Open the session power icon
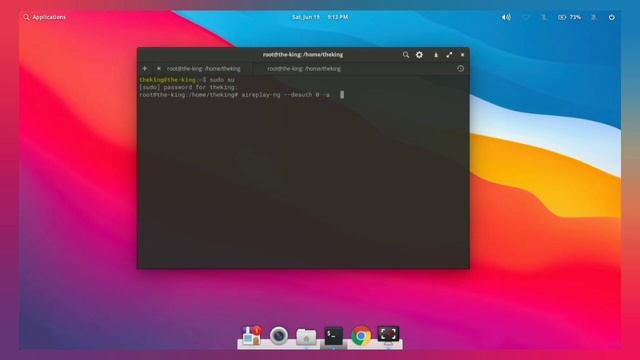The width and height of the screenshot is (640, 360). [611, 17]
